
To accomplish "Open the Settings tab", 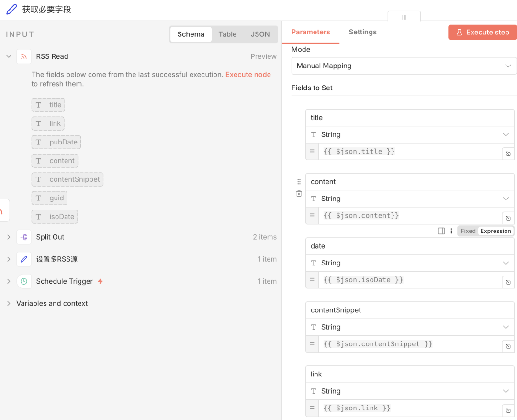I will [362, 32].
